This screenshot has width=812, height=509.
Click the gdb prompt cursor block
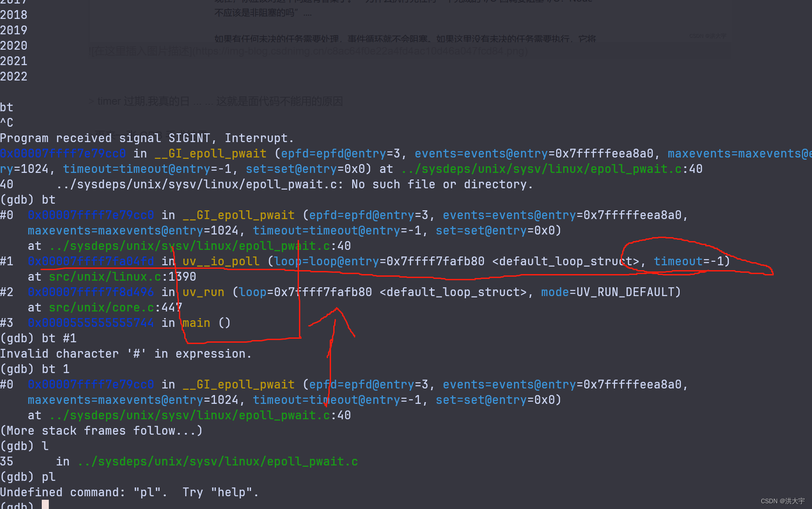click(45, 505)
